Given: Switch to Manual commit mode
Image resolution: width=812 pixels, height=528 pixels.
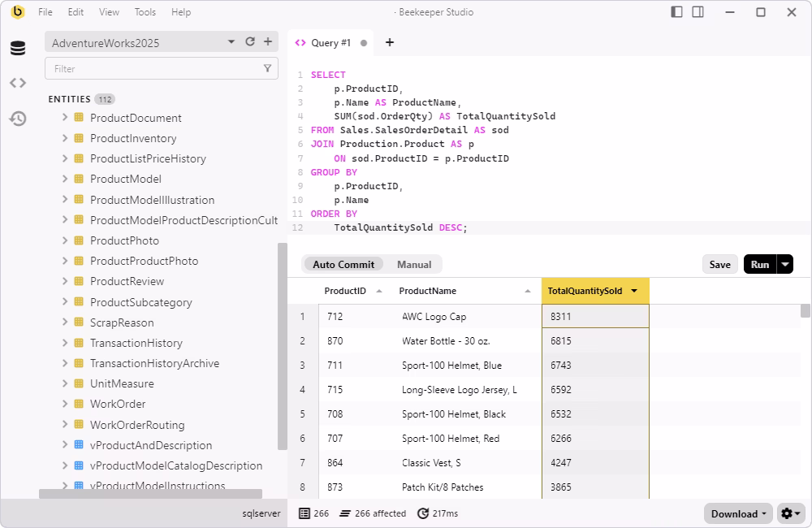Looking at the screenshot, I should [x=414, y=264].
